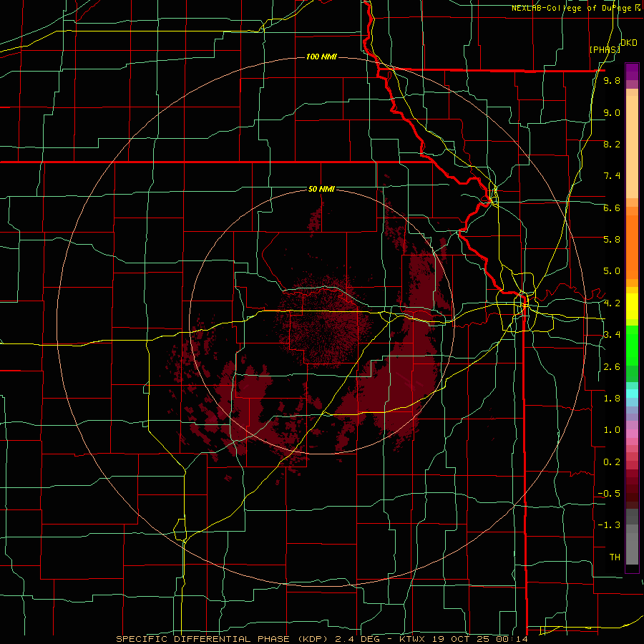Click the 8.2 legend value
The height and width of the screenshot is (644, 644).
point(612,144)
